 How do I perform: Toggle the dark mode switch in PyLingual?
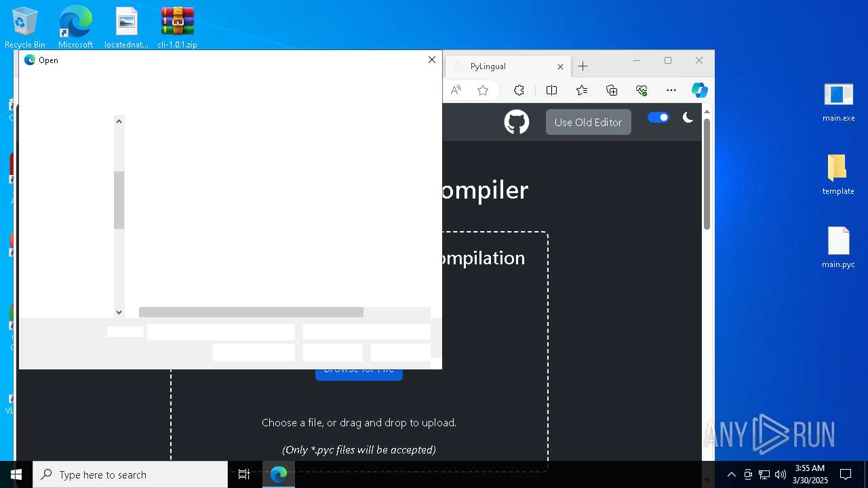point(658,117)
